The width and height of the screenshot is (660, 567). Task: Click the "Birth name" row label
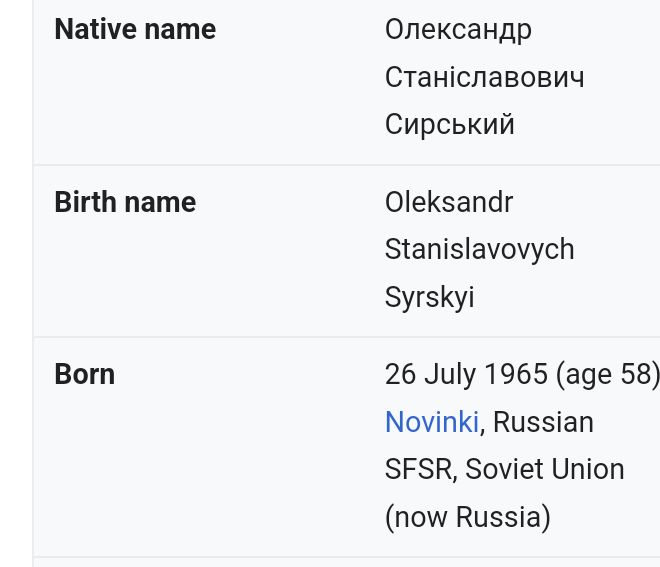coord(125,202)
